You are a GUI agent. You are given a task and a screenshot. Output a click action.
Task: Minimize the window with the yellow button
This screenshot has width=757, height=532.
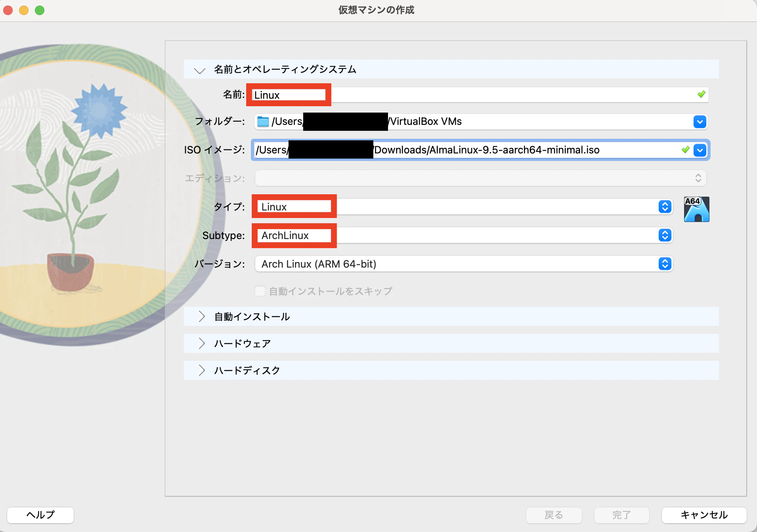24,10
